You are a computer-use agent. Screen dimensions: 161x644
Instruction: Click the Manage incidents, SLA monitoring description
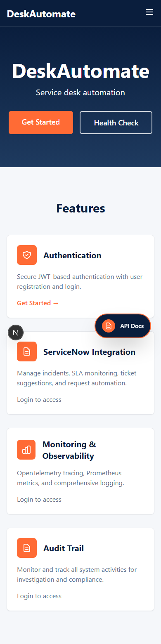point(77,378)
